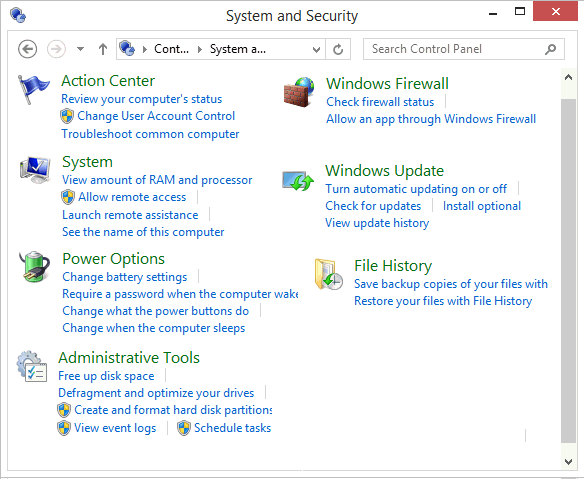
Task: Open See the name of this computer
Action: (143, 232)
